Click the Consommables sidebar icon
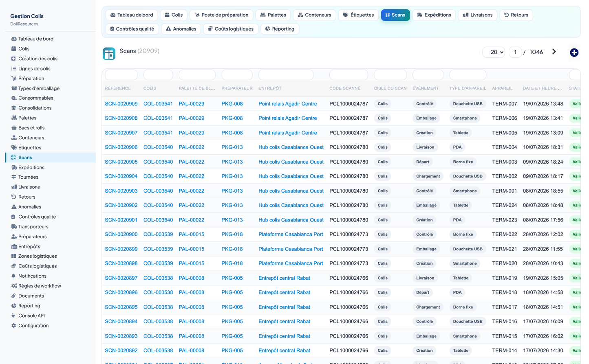The height and width of the screenshot is (364, 589). click(14, 98)
